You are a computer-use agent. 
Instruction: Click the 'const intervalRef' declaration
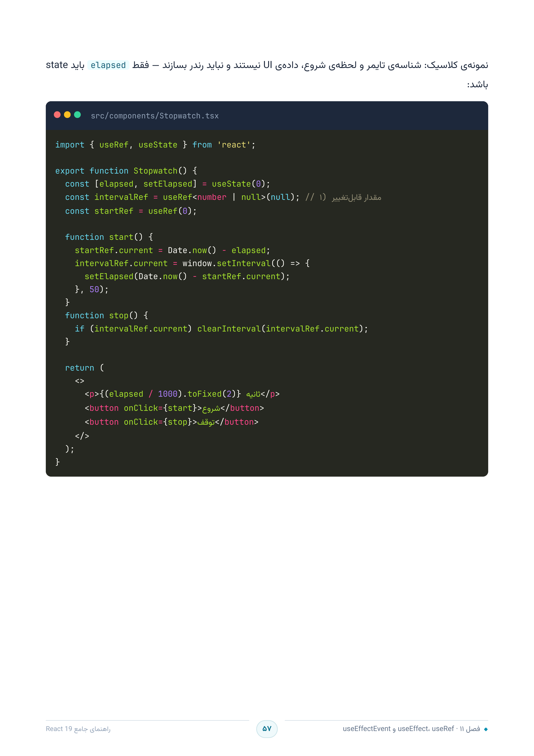(x=182, y=197)
